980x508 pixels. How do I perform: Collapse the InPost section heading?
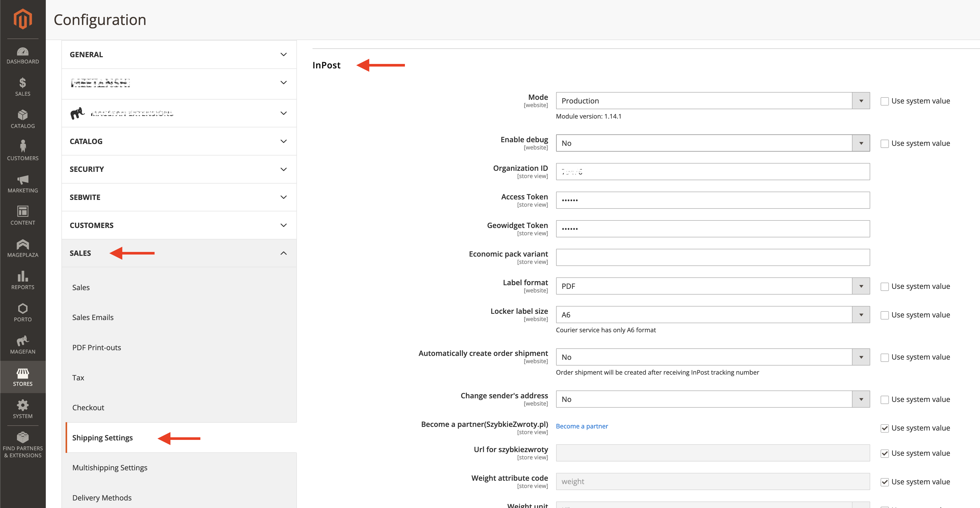326,65
